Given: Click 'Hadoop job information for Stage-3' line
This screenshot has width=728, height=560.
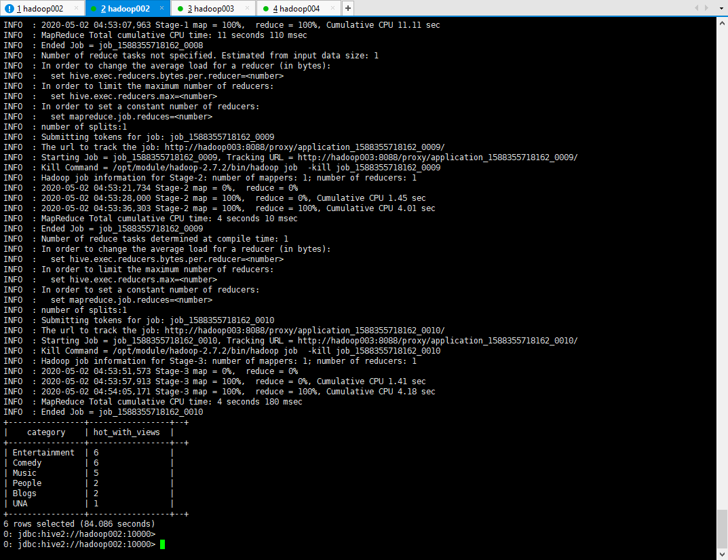Looking at the screenshot, I should point(229,361).
